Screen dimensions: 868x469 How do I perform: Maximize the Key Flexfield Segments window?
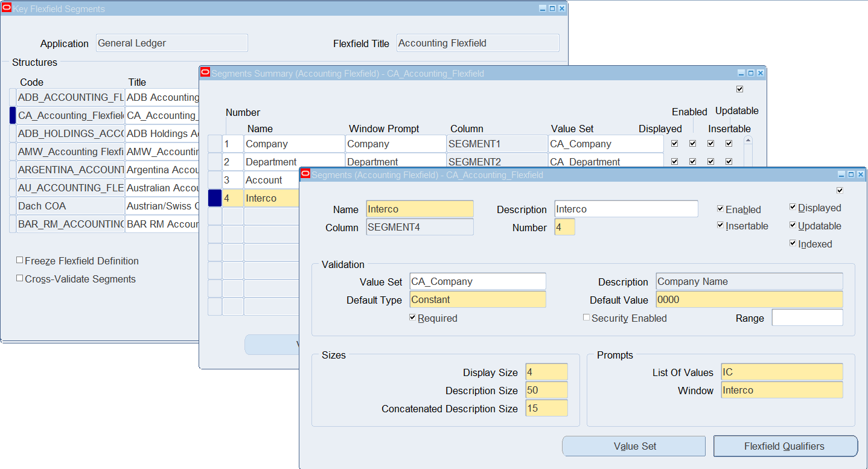(x=552, y=9)
